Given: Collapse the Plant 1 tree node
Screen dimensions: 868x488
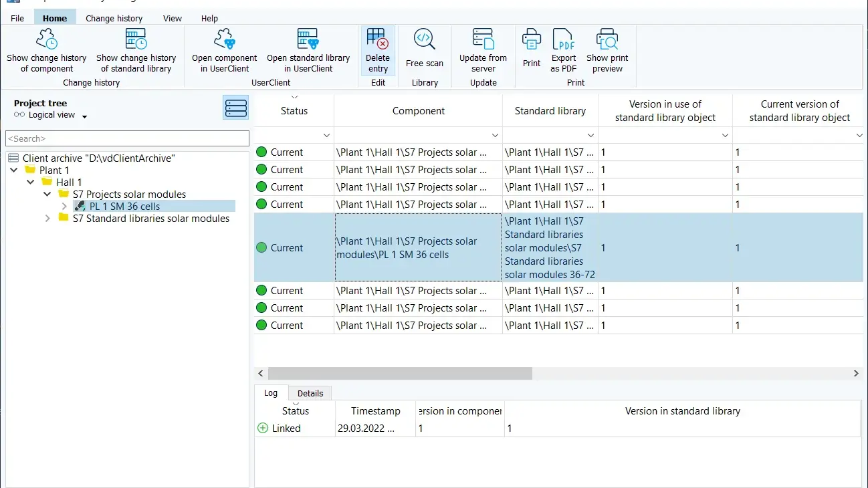Looking at the screenshot, I should (15, 170).
